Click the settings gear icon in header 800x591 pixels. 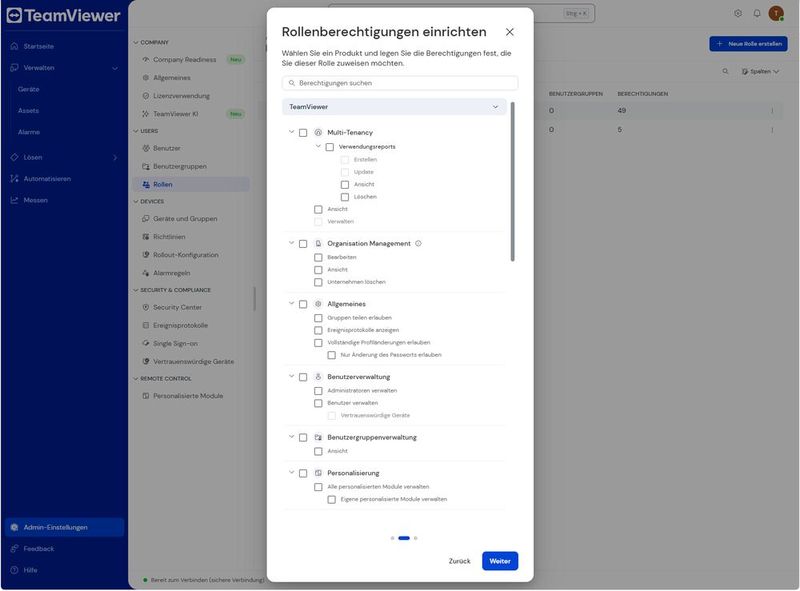pos(738,13)
